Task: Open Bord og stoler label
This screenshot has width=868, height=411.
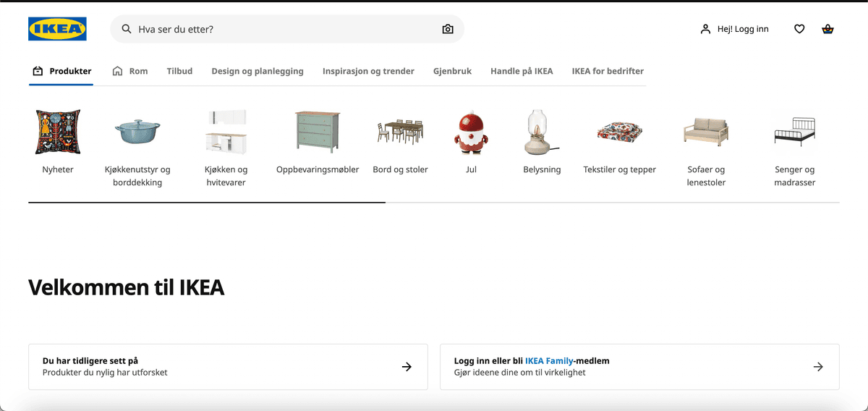Action: point(400,169)
